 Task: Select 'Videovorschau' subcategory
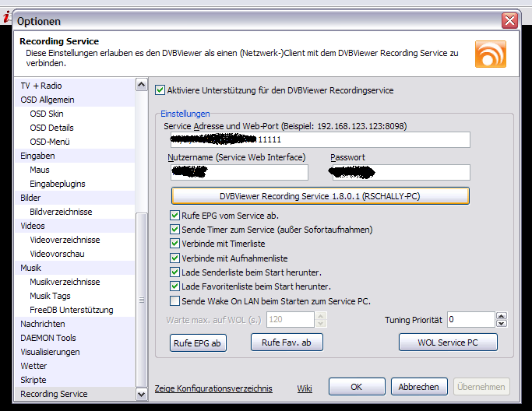[75, 254]
